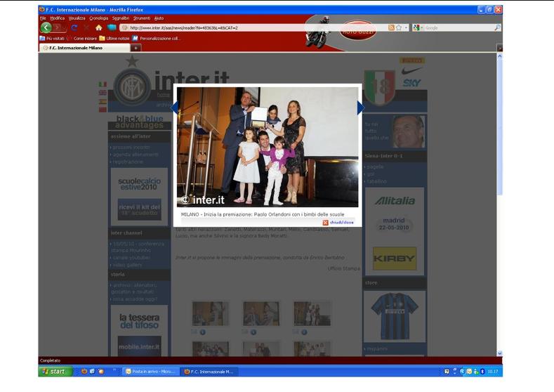Click the stop loading X icon
The height and width of the screenshot is (392, 554).
pos(86,27)
